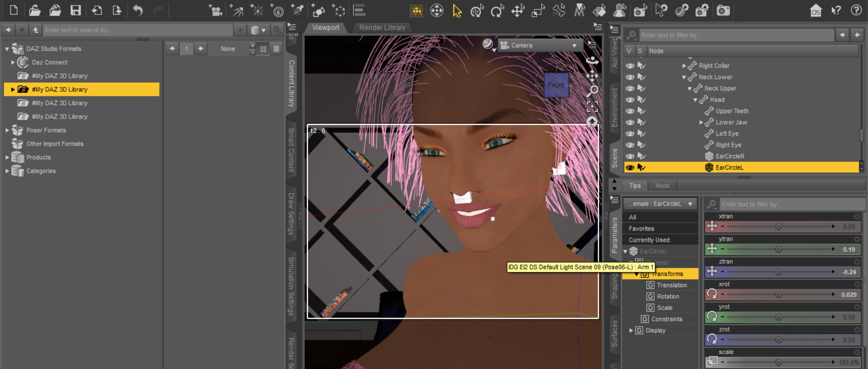Expand the Lower Jaw node
868x369 pixels.
701,122
